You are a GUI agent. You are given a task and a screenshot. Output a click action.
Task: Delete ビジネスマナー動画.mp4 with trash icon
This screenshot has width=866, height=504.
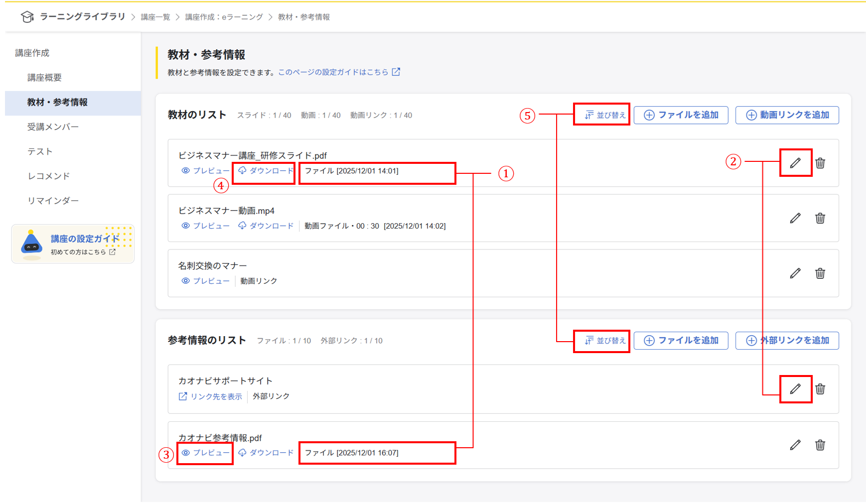tap(820, 218)
